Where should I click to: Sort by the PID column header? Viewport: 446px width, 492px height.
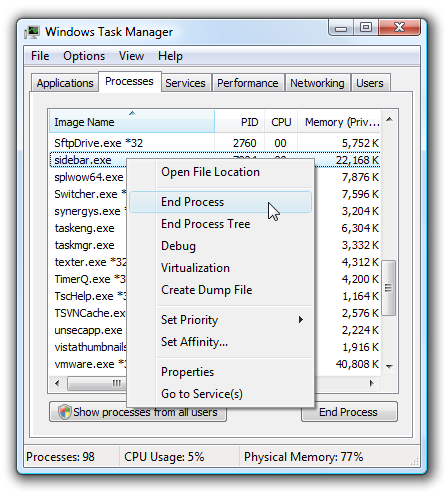pyautogui.click(x=240, y=122)
